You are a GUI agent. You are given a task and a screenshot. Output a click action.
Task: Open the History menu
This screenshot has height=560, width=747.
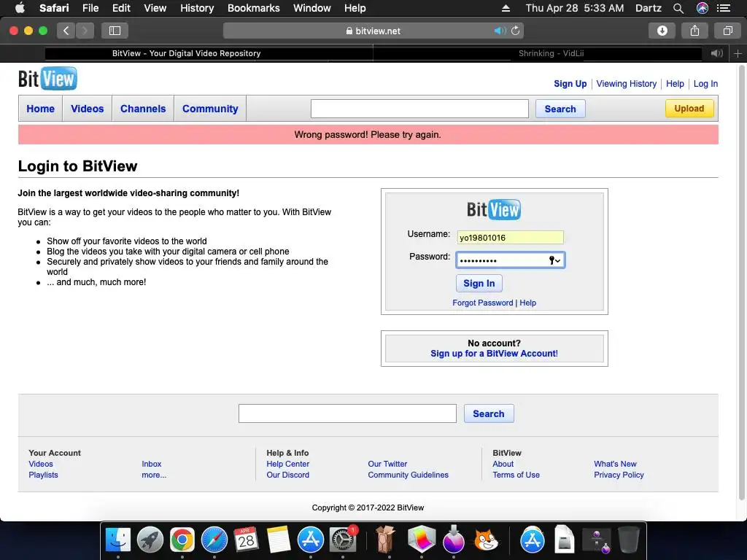pyautogui.click(x=197, y=8)
